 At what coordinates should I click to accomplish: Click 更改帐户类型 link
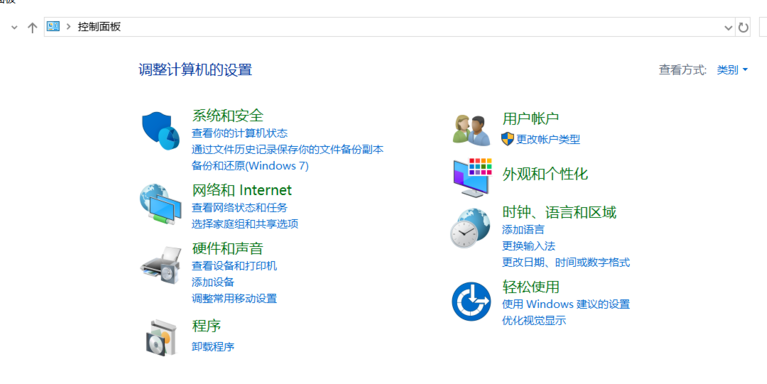coord(548,139)
